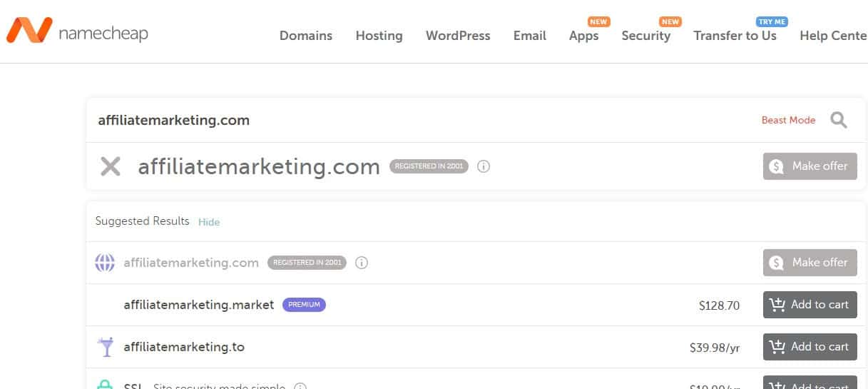Click the large affiliatemarketing.com result name
Screen dimensions: 868x389
coord(259,166)
